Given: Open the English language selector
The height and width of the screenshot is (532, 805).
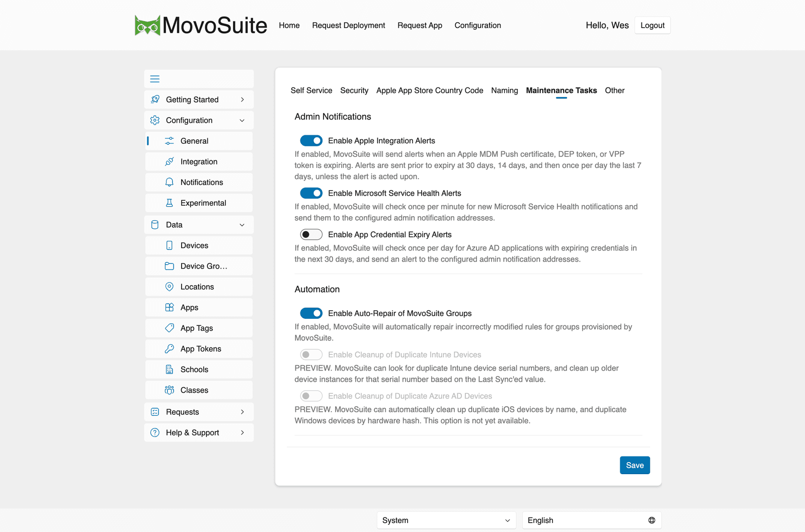Looking at the screenshot, I should (x=592, y=520).
